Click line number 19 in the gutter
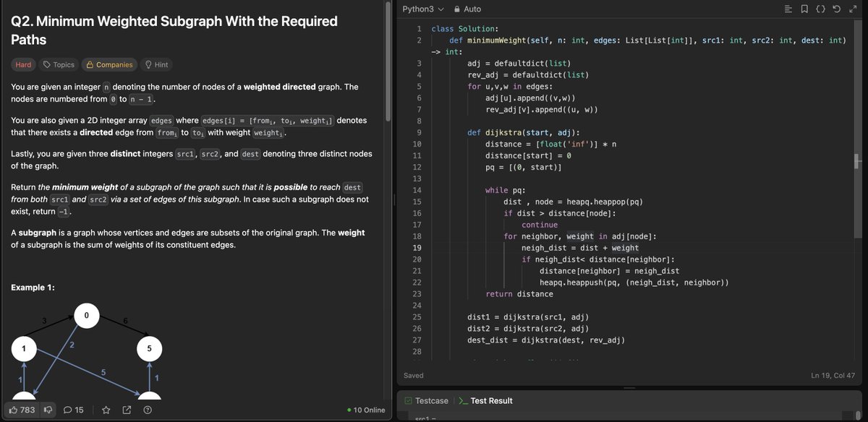Screen dimensions: 868x422 point(417,248)
